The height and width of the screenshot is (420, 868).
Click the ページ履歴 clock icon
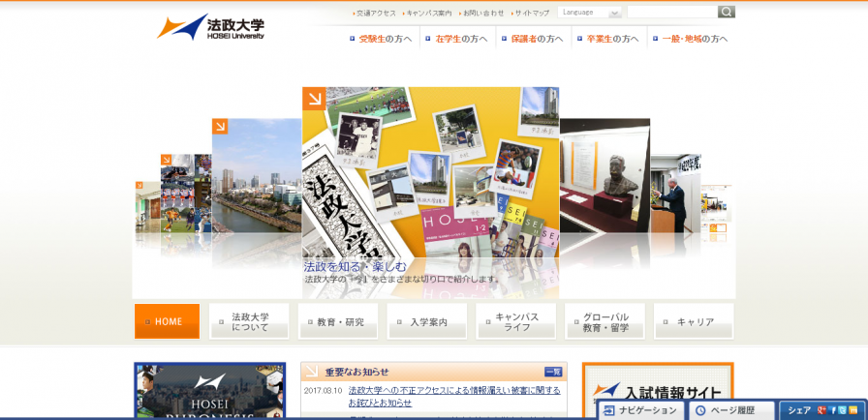tap(700, 410)
